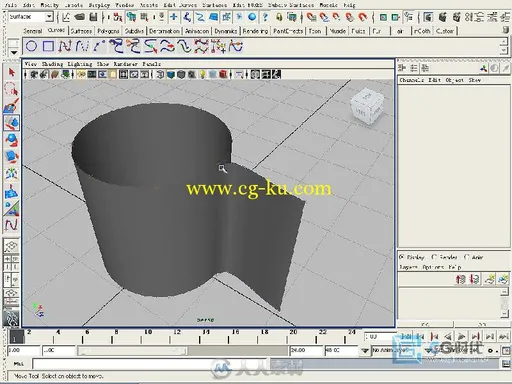The height and width of the screenshot is (384, 512).
Task: Select the Anim radio in Layer Editor
Action: tap(467, 257)
